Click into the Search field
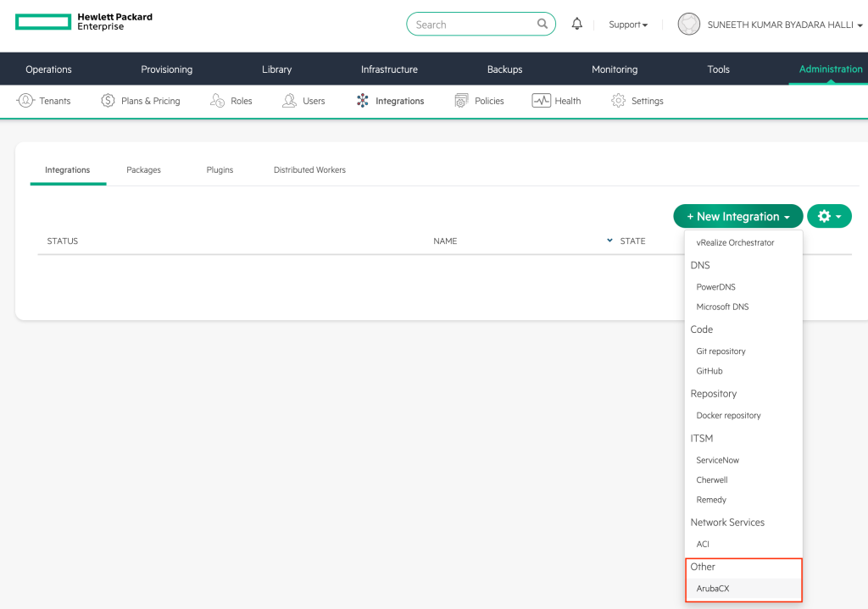Image resolution: width=868 pixels, height=609 pixels. click(470, 25)
